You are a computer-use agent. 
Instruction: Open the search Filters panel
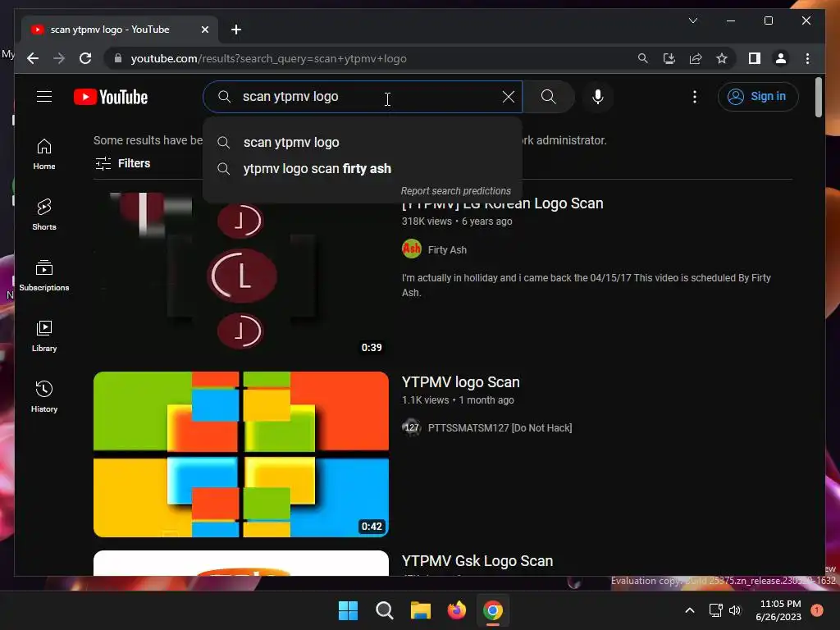(x=123, y=163)
